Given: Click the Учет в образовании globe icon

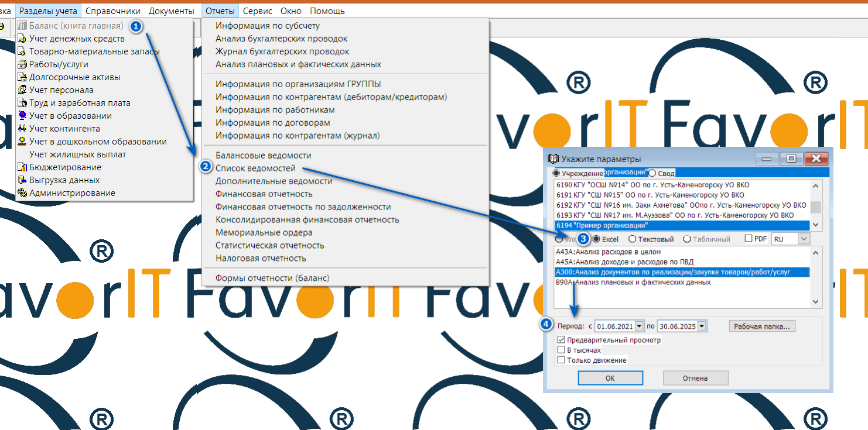Looking at the screenshot, I should tap(23, 116).
